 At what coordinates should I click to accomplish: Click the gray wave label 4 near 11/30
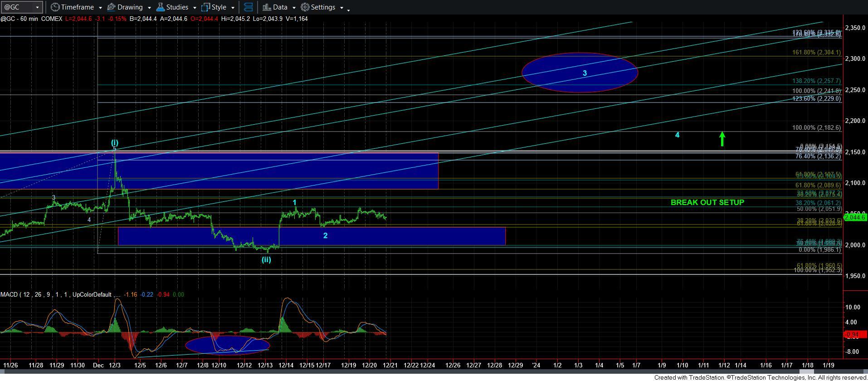89,220
